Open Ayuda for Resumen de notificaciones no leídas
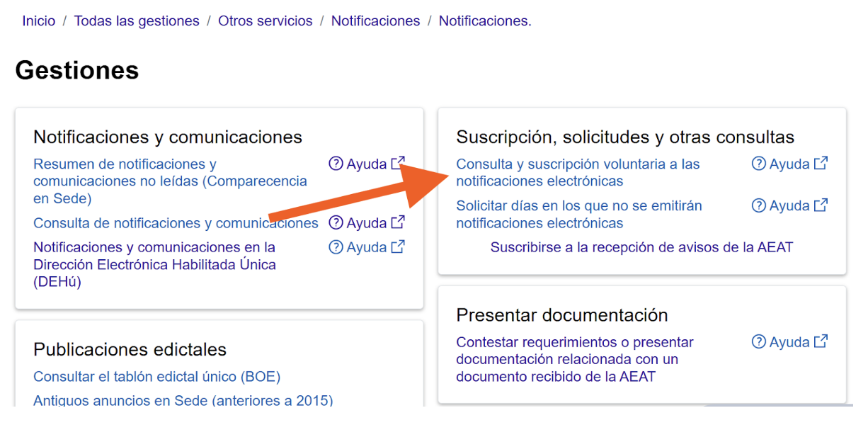Screen dimensions: 868x425 click(x=367, y=164)
